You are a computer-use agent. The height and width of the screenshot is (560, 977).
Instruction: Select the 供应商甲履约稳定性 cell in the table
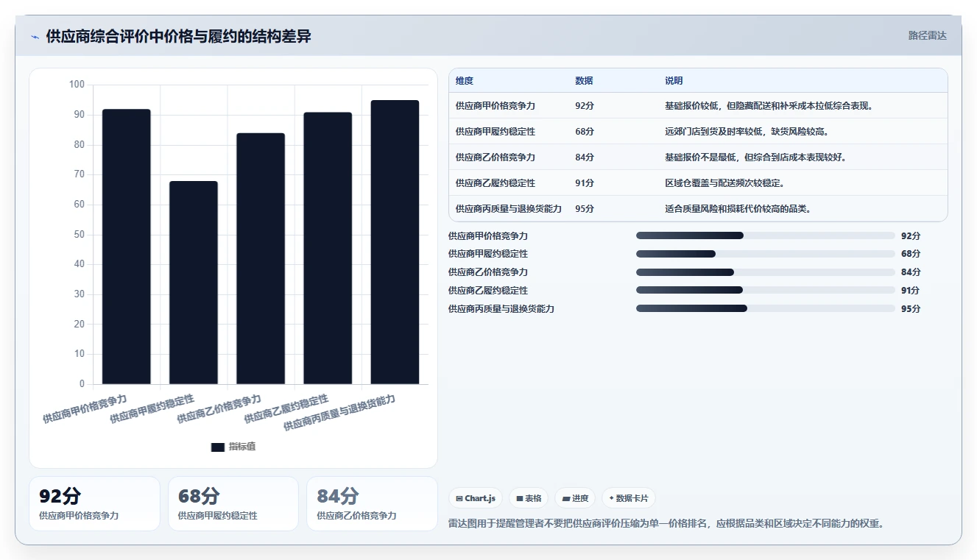495,132
